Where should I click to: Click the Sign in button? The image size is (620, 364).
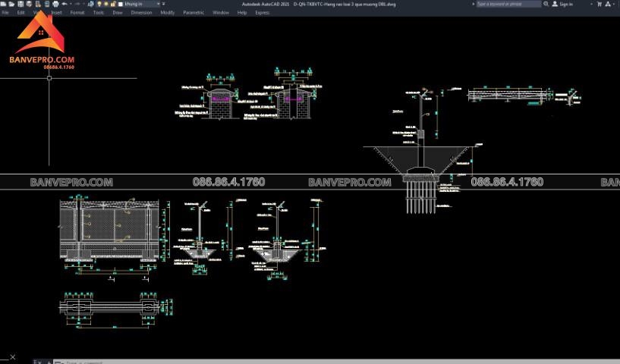pyautogui.click(x=562, y=4)
